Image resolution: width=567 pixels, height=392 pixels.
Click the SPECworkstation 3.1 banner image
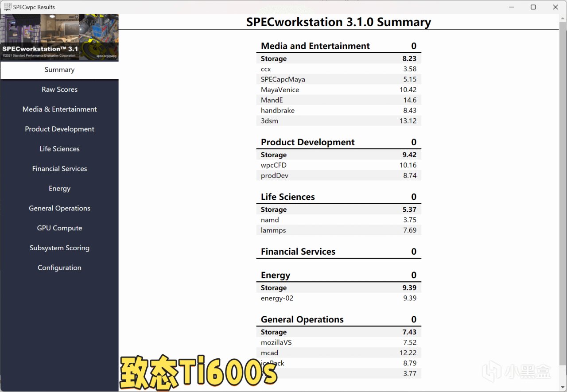coord(59,38)
